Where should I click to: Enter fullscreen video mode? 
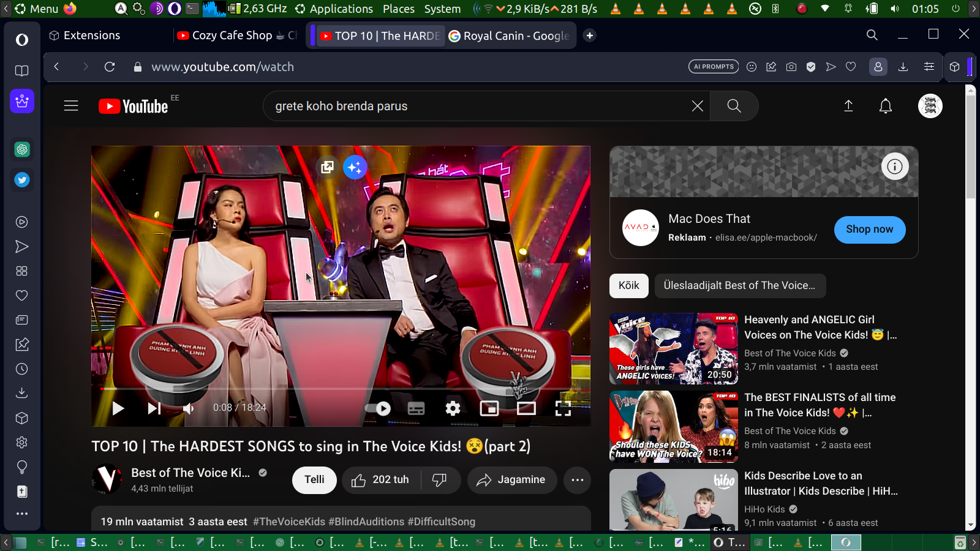(x=562, y=408)
